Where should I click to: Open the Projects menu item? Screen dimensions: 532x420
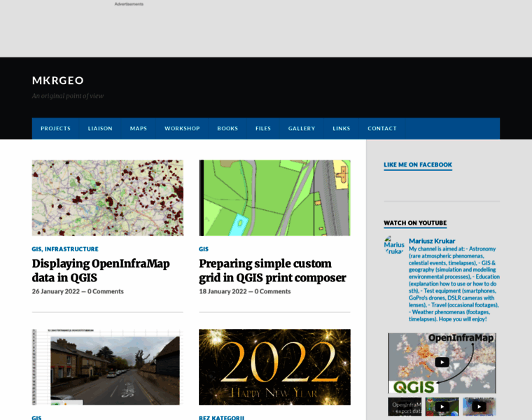tap(55, 129)
